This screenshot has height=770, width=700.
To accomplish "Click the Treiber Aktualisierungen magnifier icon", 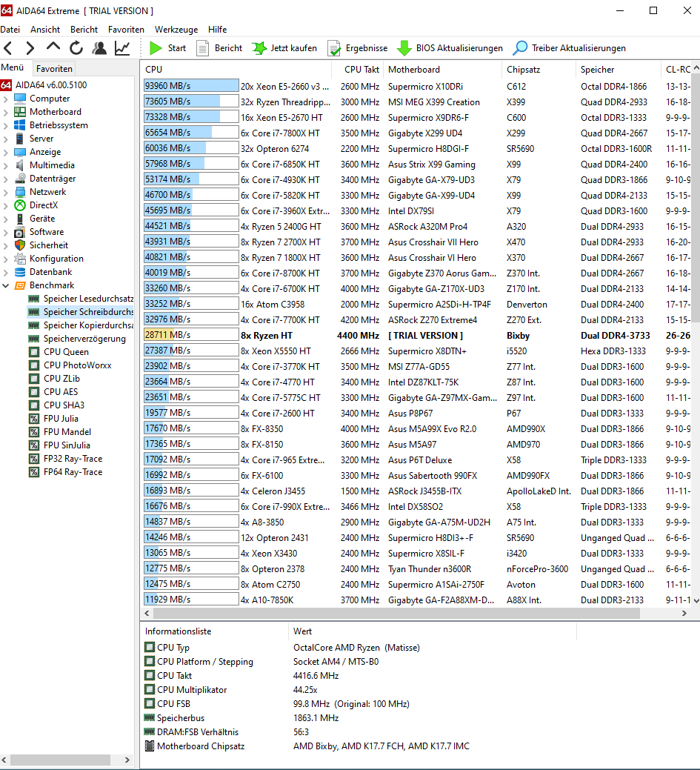I will (520, 48).
